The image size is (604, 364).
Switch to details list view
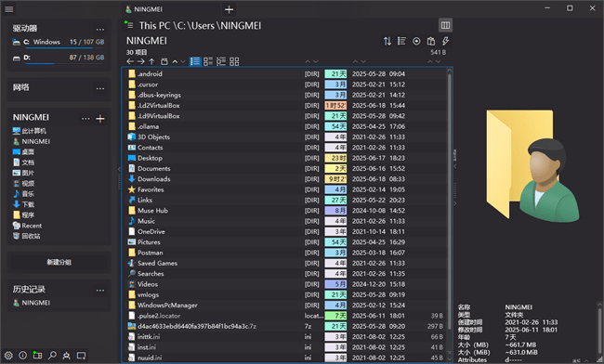click(x=195, y=61)
